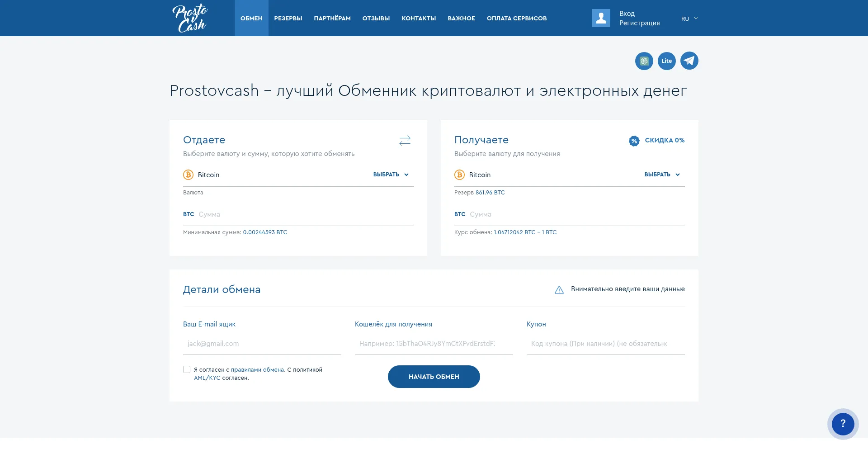868x449 pixels.
Task: Click the Внимательно введите ваши данные notice
Action: [628, 289]
